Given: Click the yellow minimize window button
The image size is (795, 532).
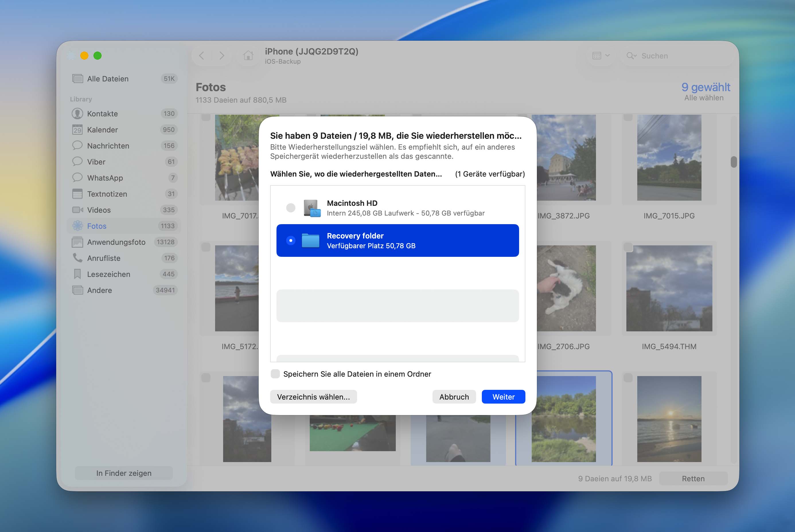Looking at the screenshot, I should pos(84,56).
